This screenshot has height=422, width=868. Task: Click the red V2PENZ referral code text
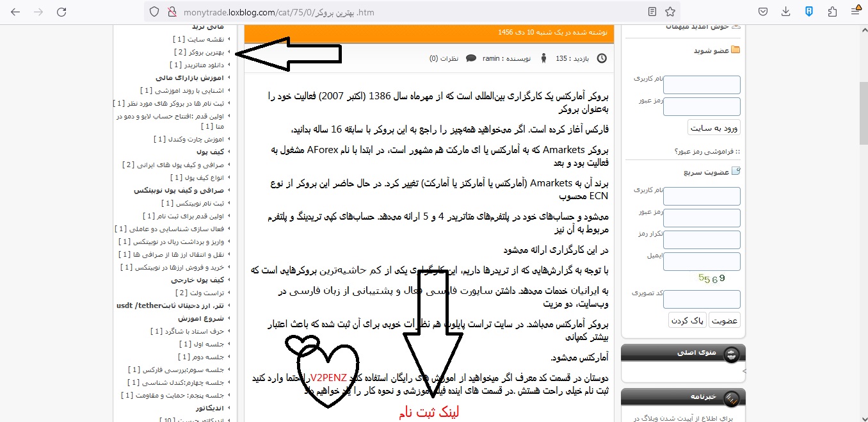328,377
